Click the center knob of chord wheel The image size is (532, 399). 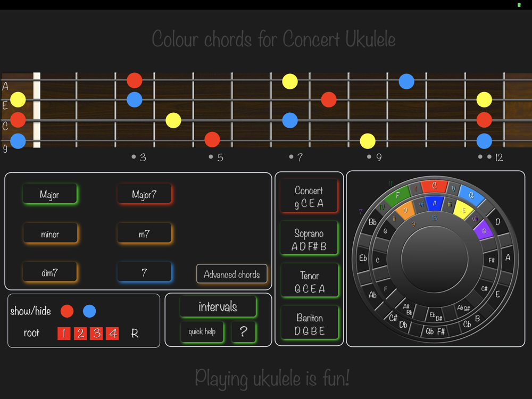click(435, 260)
